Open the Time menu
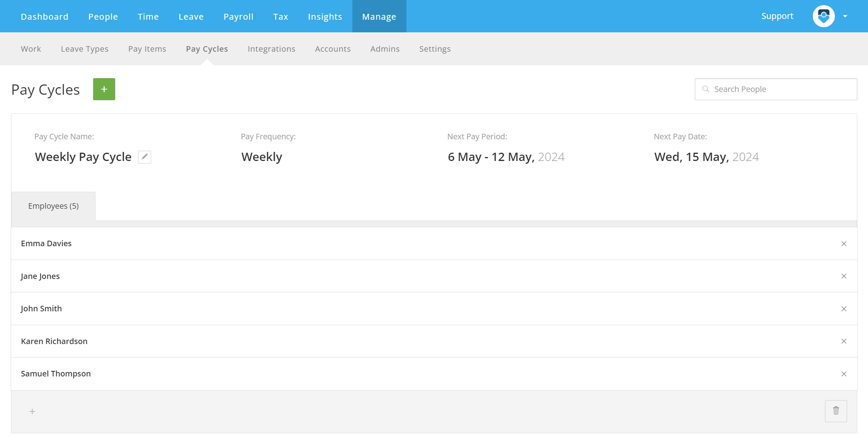 click(x=148, y=17)
